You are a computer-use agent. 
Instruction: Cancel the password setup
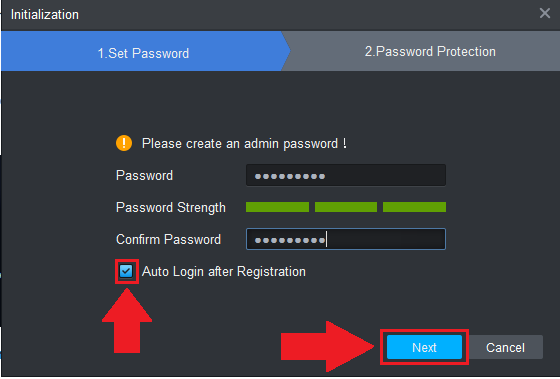pos(505,347)
